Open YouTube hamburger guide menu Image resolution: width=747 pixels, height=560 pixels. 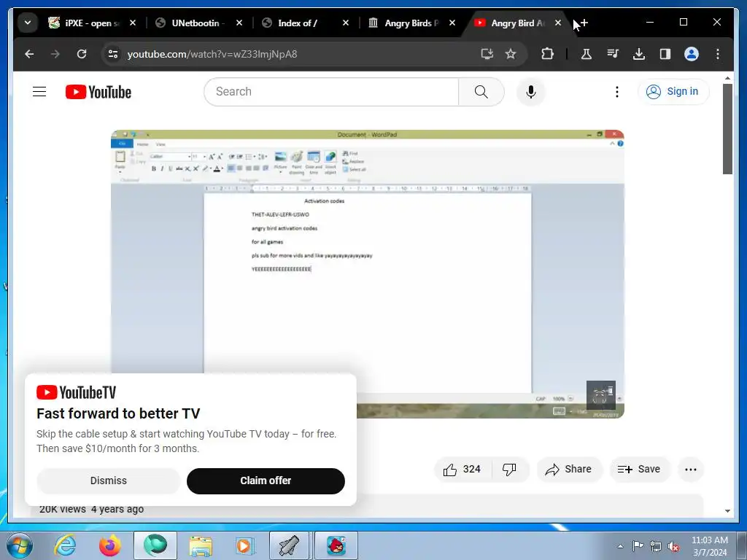pyautogui.click(x=39, y=91)
